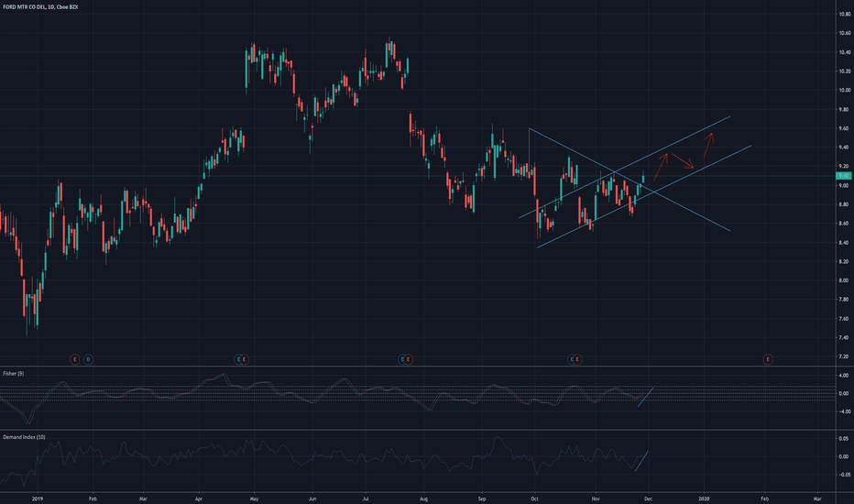Viewport: 854px width, 504px height.
Task: Click the -4.00 label on Fisher scale
Action: pyautogui.click(x=844, y=412)
